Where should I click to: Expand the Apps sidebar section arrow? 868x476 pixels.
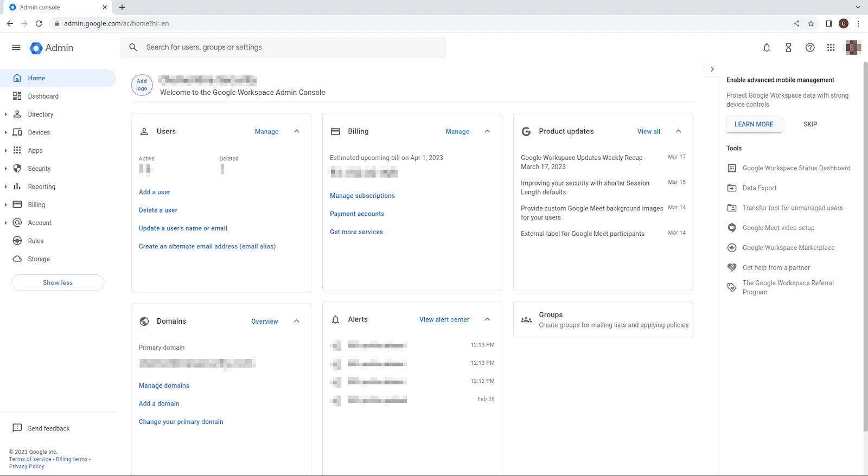[x=5, y=151]
